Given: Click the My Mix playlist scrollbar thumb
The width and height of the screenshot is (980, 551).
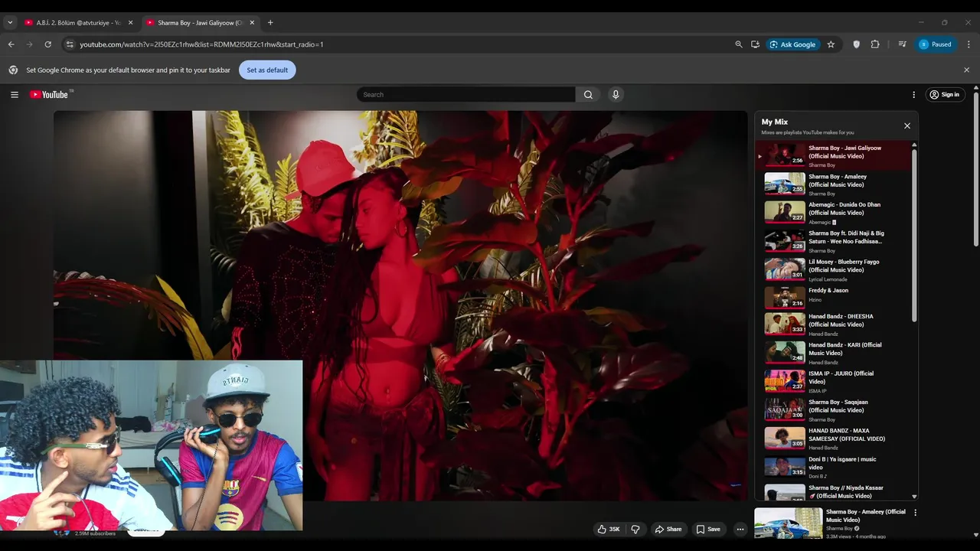Looking at the screenshot, I should pyautogui.click(x=914, y=234).
